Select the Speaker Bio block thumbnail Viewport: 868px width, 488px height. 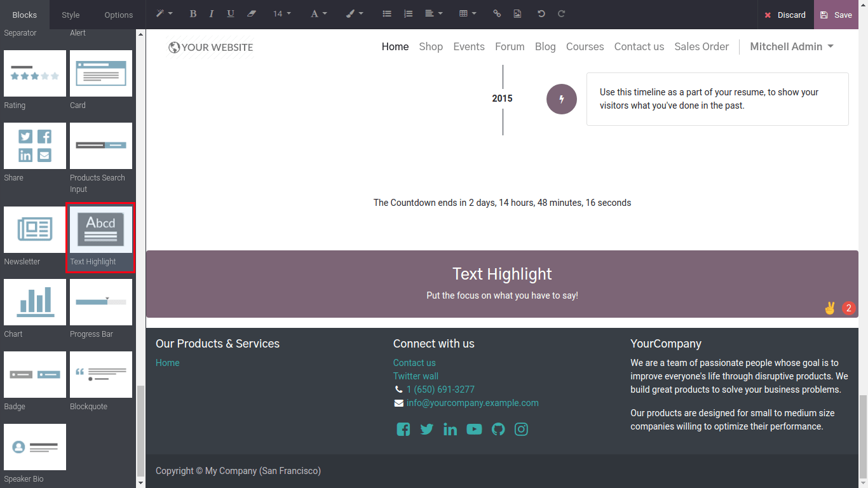coord(35,447)
